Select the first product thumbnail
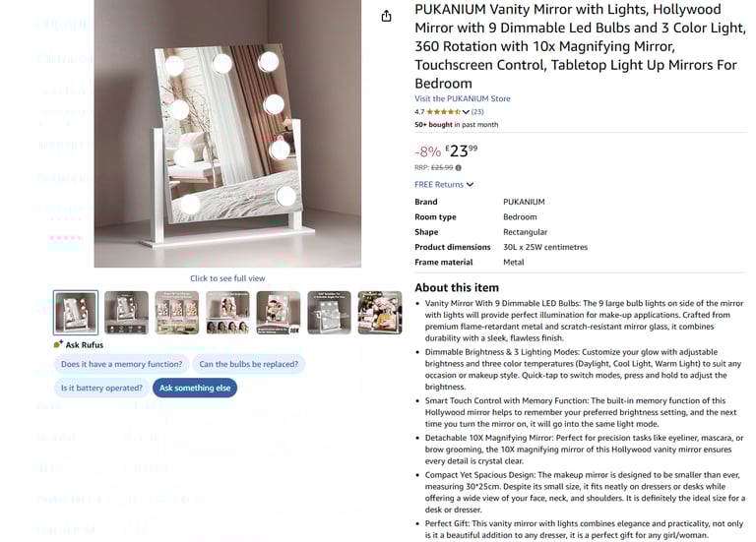The width and height of the screenshot is (756, 542). point(76,313)
